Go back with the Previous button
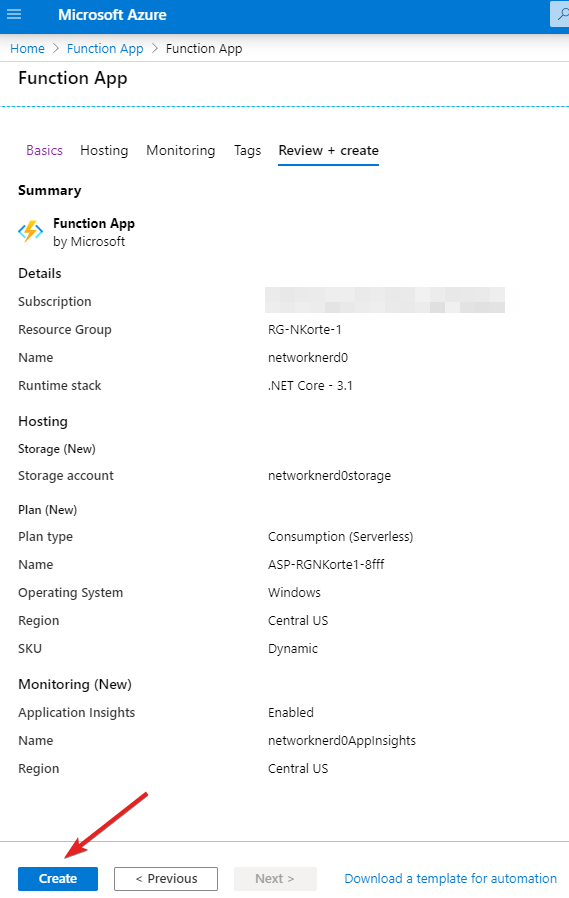This screenshot has height=898, width=569. point(166,879)
